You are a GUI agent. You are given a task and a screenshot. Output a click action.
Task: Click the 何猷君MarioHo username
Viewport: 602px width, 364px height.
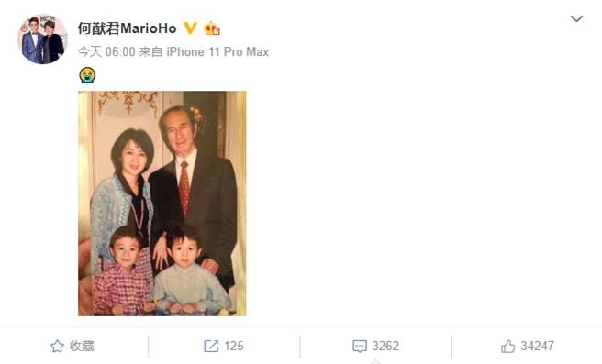pos(127,28)
